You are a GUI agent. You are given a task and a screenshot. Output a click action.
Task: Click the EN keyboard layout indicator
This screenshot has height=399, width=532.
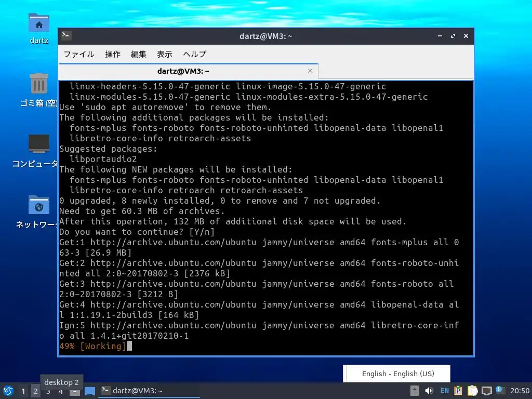(445, 391)
